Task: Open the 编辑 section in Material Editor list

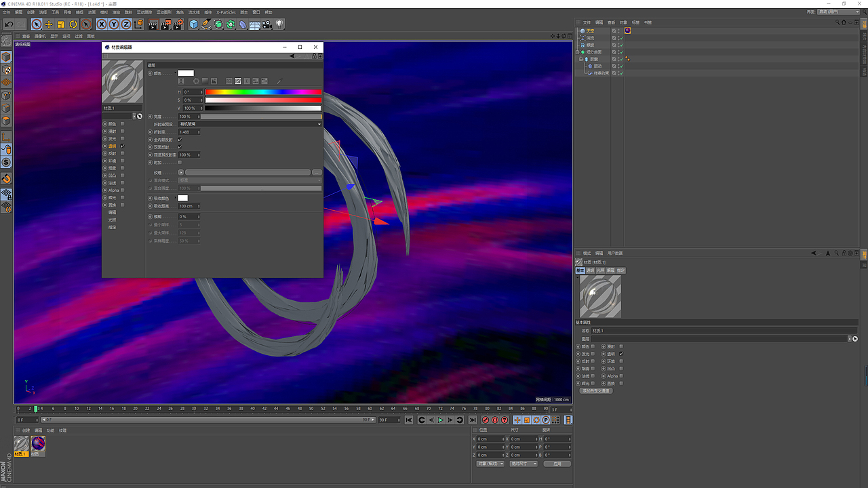Action: coord(113,212)
